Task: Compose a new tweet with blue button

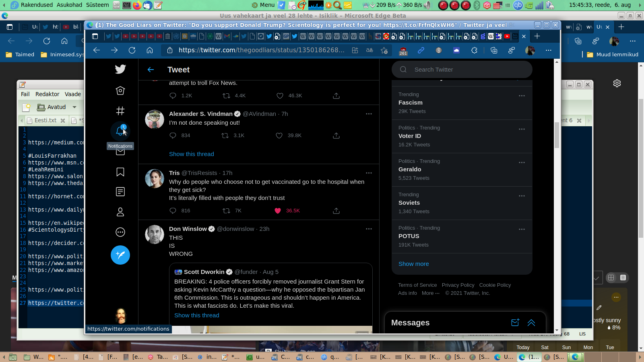Action: click(x=120, y=255)
